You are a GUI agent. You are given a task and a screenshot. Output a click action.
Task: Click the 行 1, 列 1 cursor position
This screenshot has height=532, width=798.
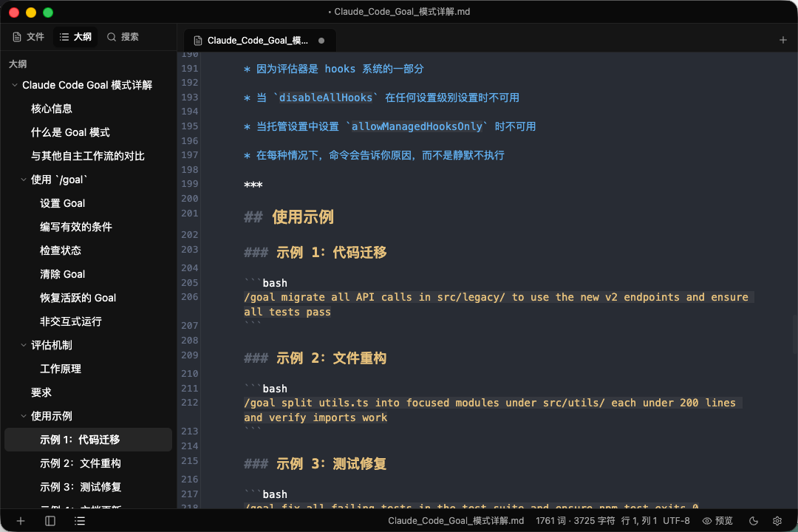tap(639, 521)
